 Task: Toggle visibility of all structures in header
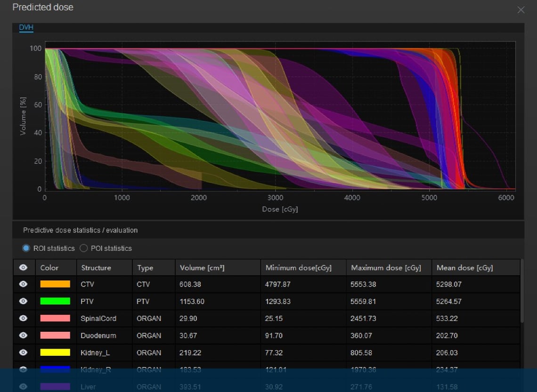point(23,267)
